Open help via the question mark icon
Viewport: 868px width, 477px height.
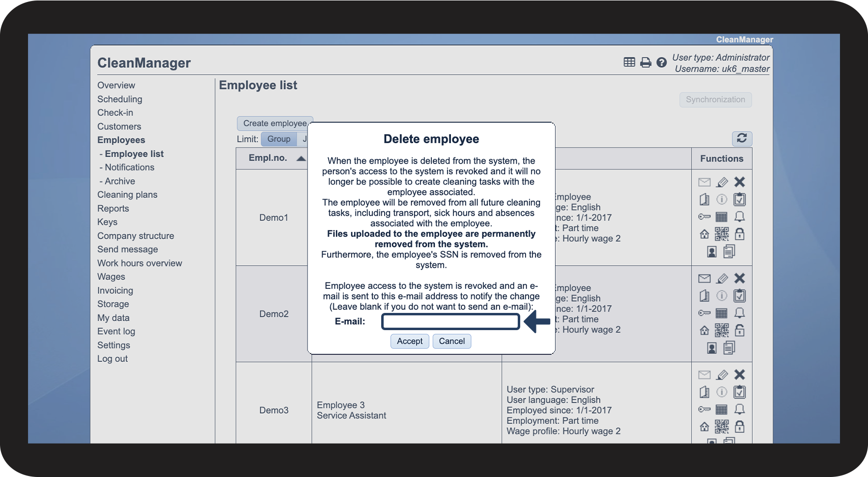(x=662, y=62)
